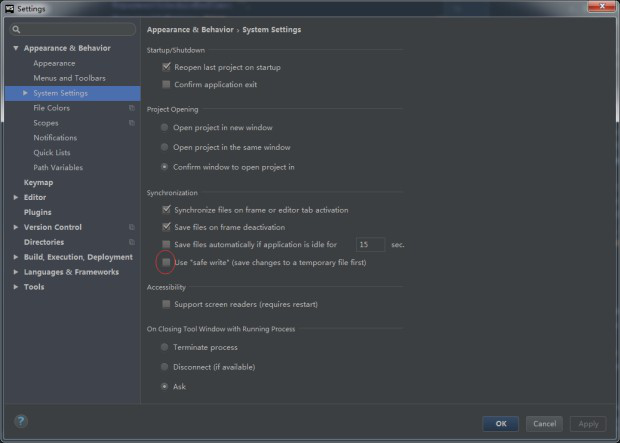Open the Plugins settings page
The width and height of the screenshot is (620, 443).
click(x=38, y=212)
